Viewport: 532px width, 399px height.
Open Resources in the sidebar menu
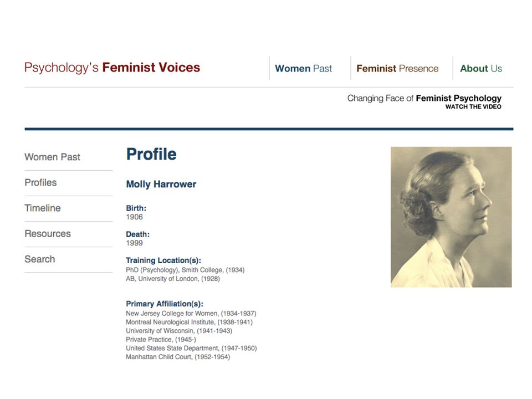48,233
